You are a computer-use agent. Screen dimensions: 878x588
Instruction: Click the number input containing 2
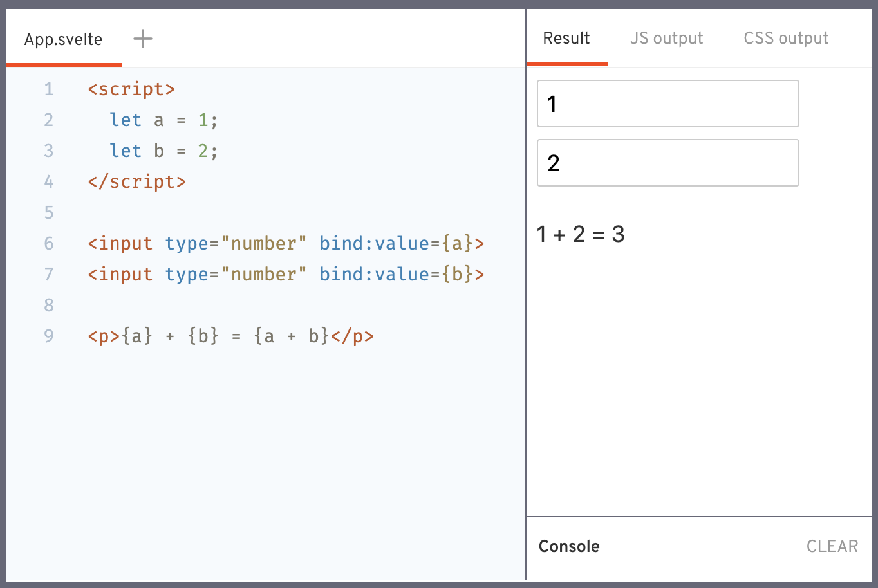coord(668,163)
